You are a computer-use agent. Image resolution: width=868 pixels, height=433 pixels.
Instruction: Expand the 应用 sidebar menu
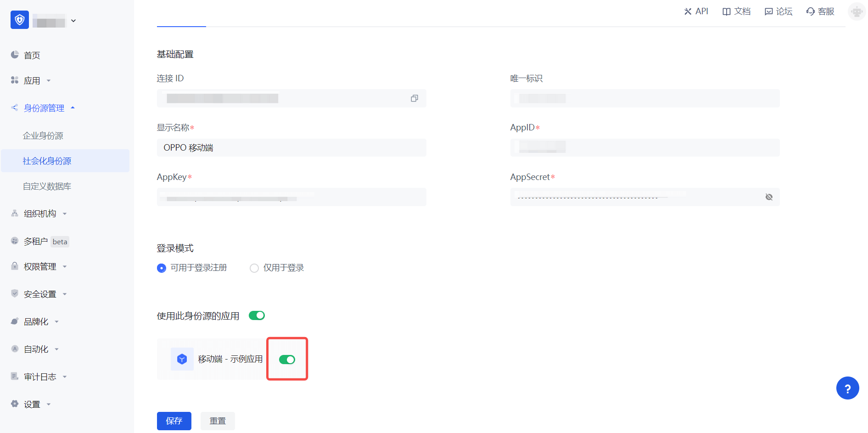(32, 81)
